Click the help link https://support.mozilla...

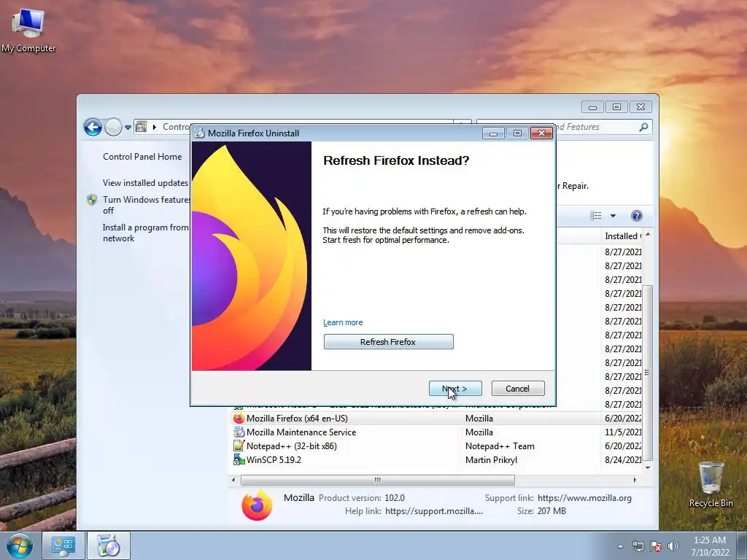(x=434, y=511)
